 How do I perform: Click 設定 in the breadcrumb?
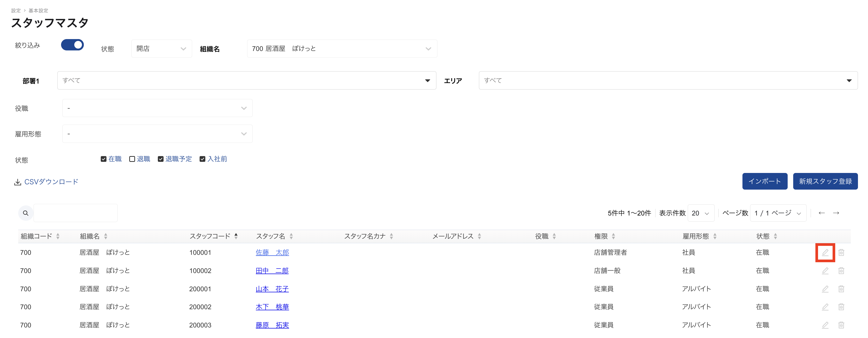tap(16, 11)
